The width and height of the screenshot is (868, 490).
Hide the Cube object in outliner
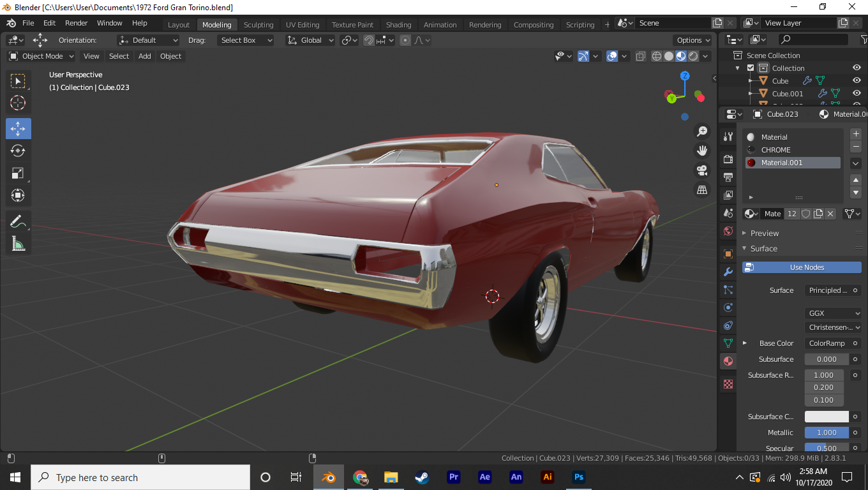tap(857, 81)
